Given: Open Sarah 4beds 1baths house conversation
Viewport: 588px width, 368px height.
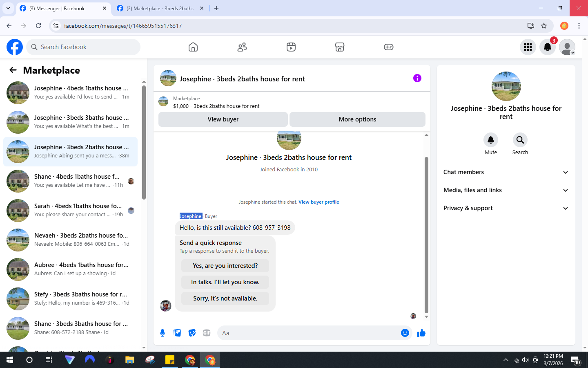Looking at the screenshot, I should (70, 211).
